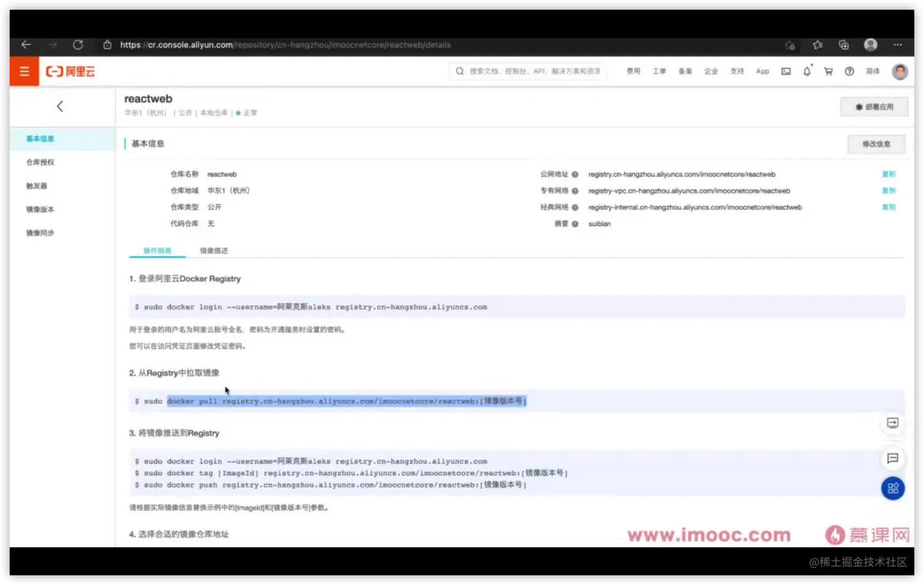Click the reactweb repository title

[x=148, y=99]
